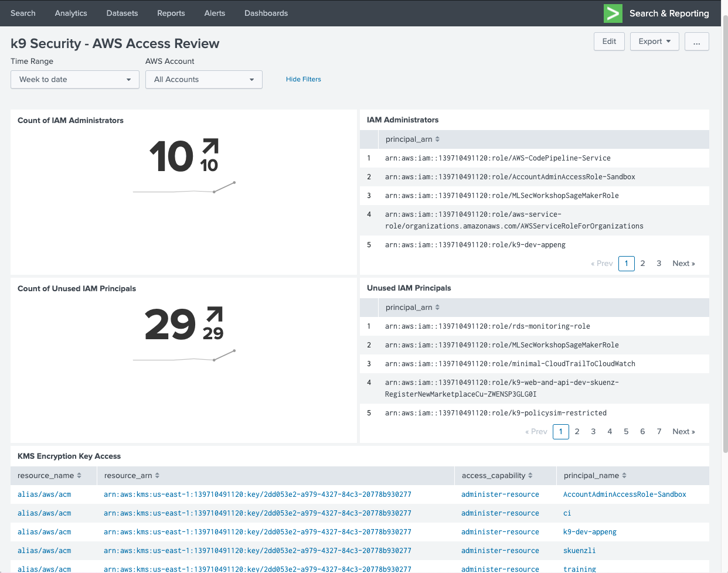Select the k9-policysim-restricted role row

click(x=535, y=413)
